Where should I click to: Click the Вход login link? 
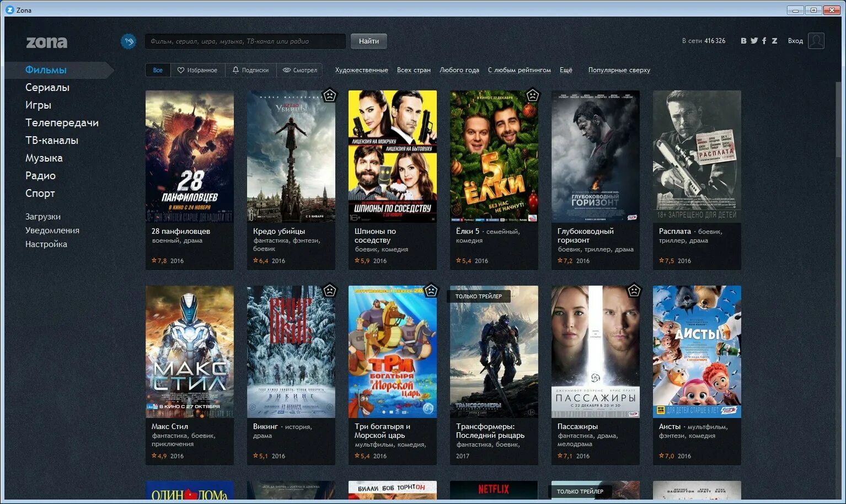795,41
